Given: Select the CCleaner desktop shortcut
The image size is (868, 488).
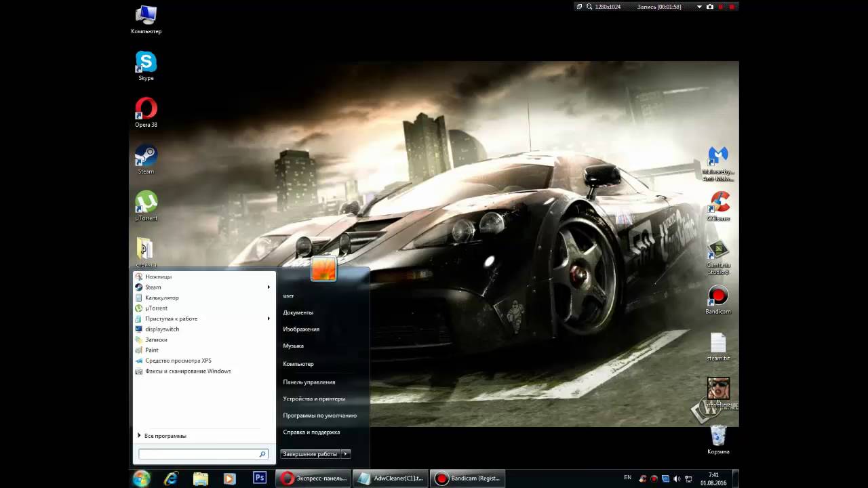Looking at the screenshot, I should [x=718, y=206].
